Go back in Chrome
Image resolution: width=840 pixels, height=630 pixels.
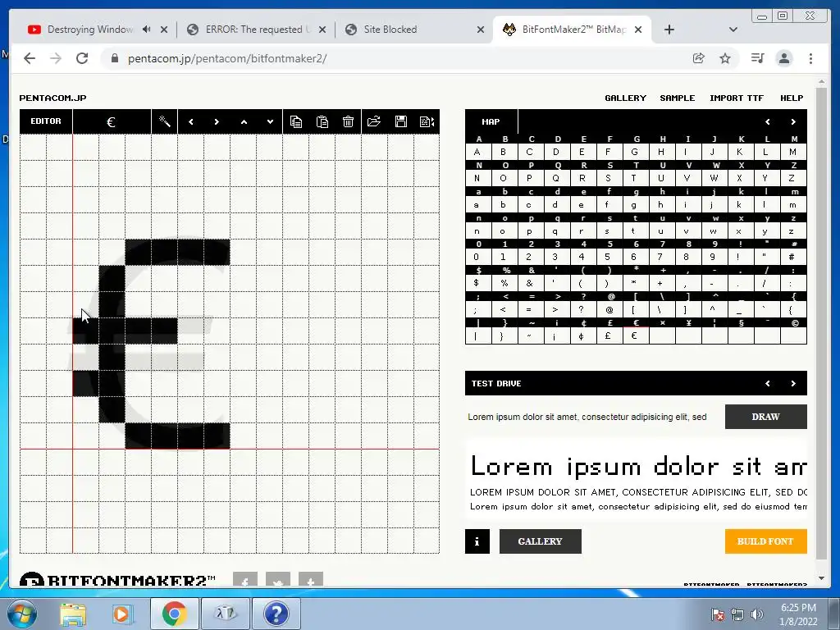pyautogui.click(x=30, y=58)
